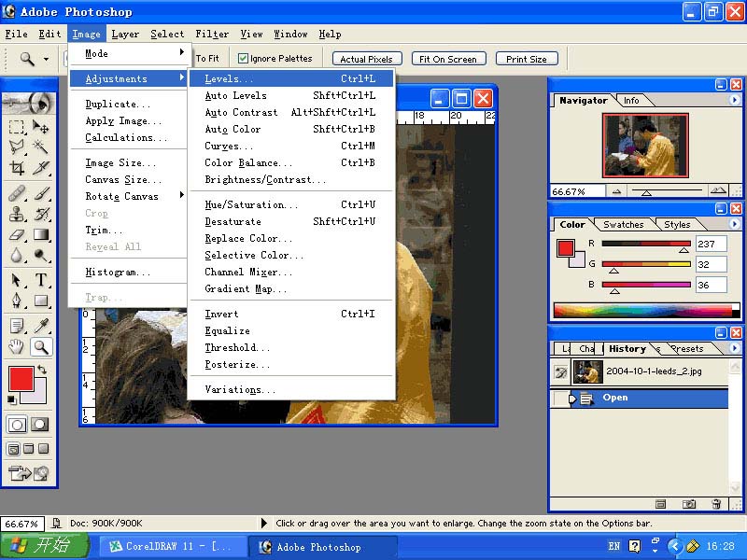Screen dimensions: 747x560
Task: Select the Eyedropper tool
Action: coord(41,326)
